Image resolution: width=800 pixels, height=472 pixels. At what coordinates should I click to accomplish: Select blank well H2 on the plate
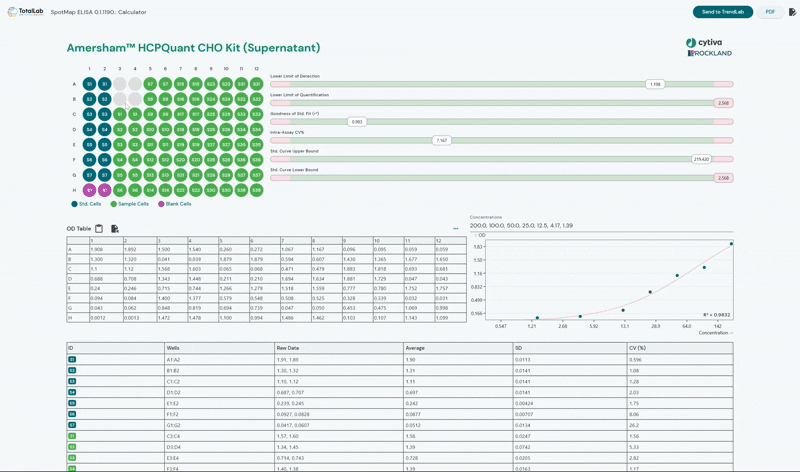[x=105, y=190]
